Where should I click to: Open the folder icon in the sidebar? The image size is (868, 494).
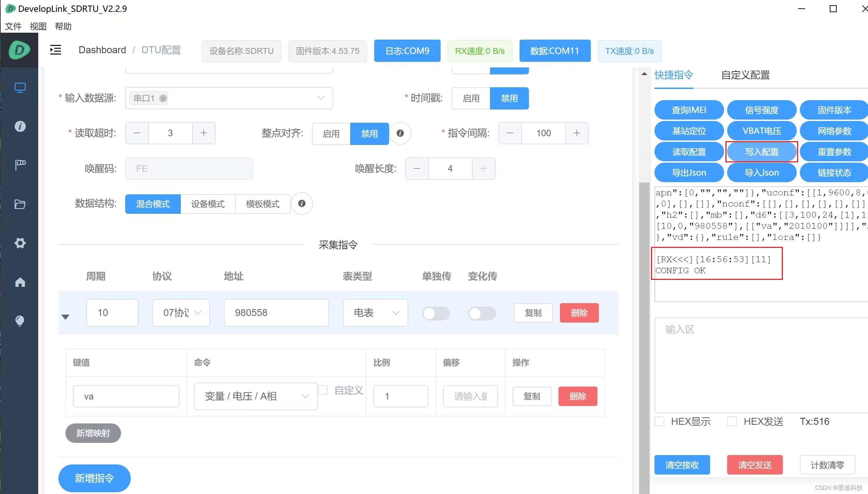coord(20,204)
